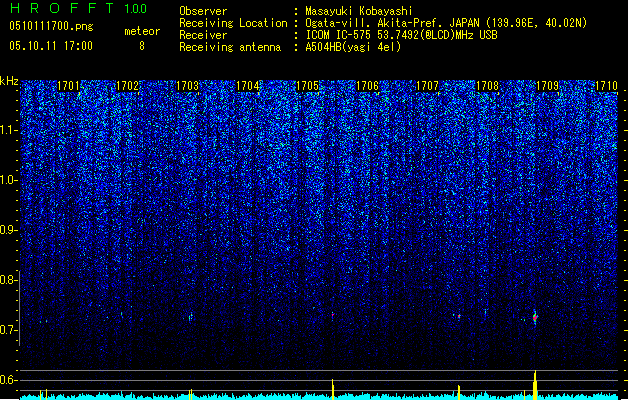Click the Receiving Location label
Viewport: 629px width, 400px height.
pyautogui.click(x=233, y=23)
